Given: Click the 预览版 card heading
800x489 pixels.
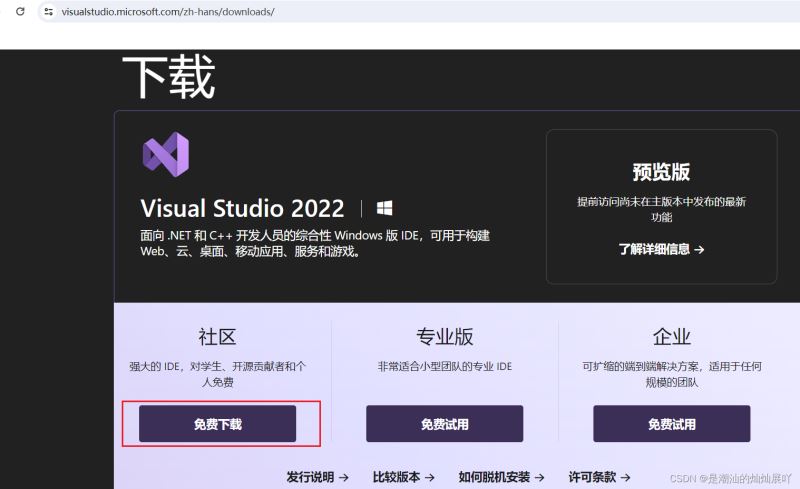Looking at the screenshot, I should pos(661,171).
